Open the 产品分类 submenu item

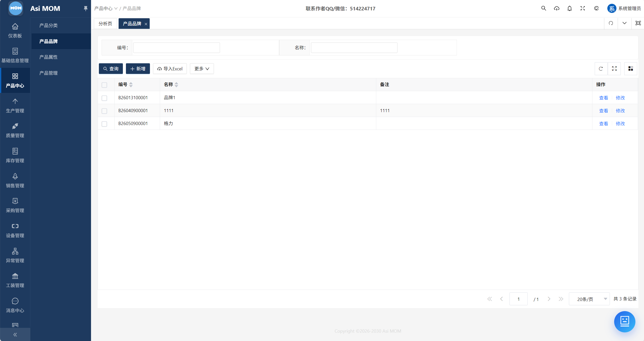click(x=48, y=25)
